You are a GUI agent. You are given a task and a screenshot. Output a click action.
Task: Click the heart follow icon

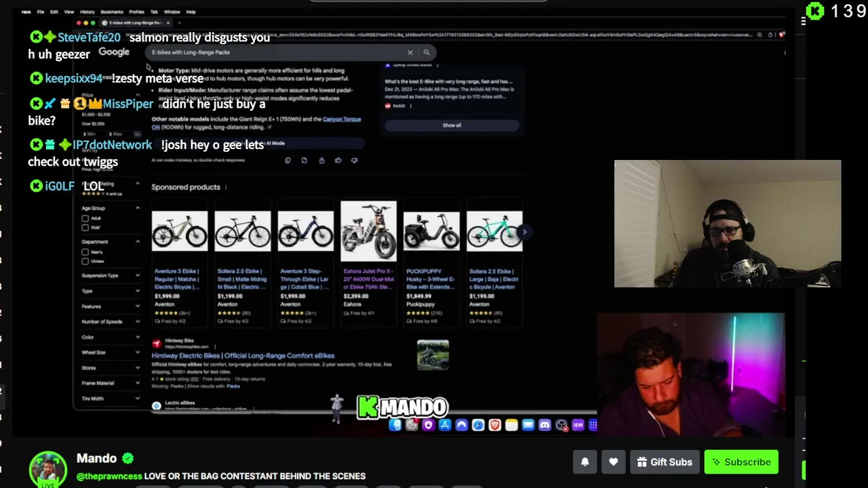click(613, 462)
